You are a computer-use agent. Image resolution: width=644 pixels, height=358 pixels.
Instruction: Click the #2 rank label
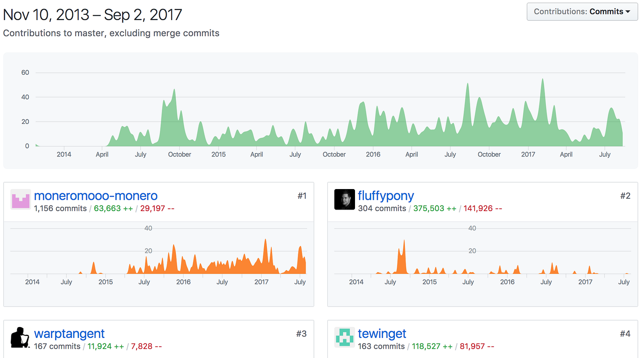pos(625,196)
